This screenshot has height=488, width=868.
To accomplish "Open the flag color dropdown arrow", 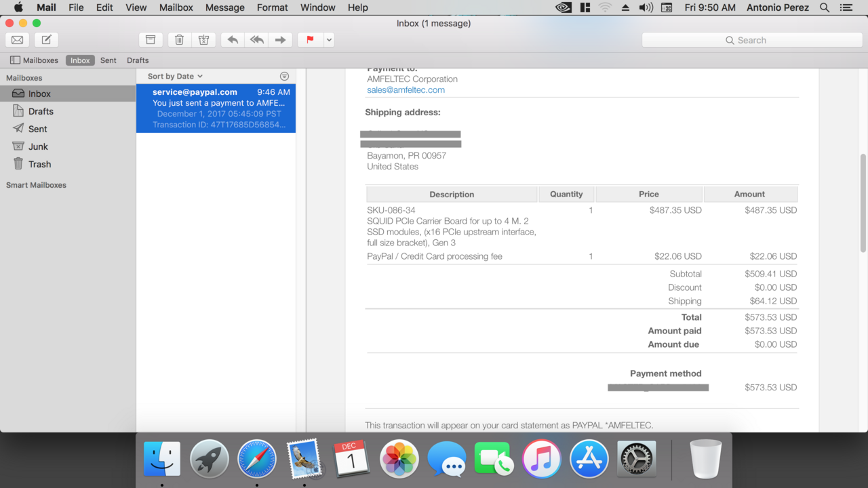I will coord(329,40).
